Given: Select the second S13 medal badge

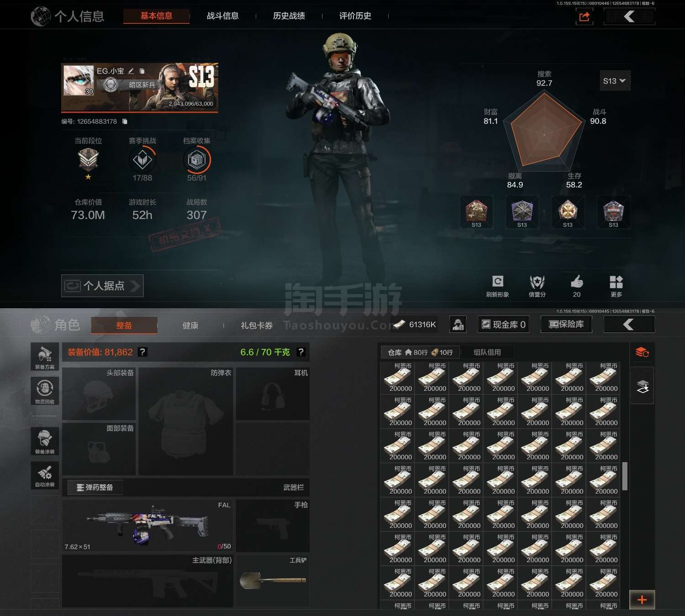Looking at the screenshot, I should coord(522,212).
